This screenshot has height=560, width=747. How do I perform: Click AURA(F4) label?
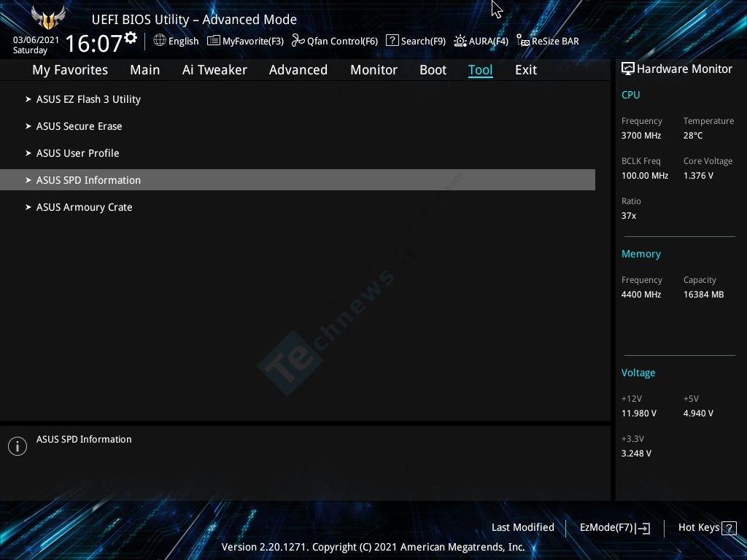pos(488,42)
